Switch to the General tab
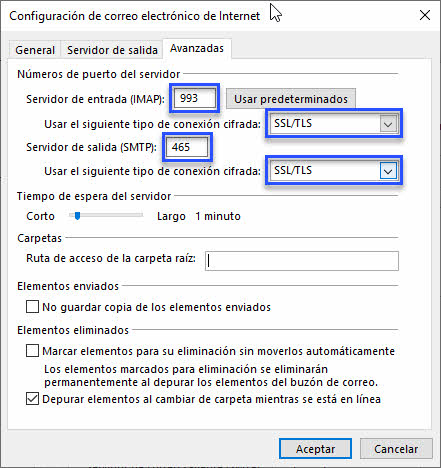This screenshot has width=441, height=468. coord(35,50)
